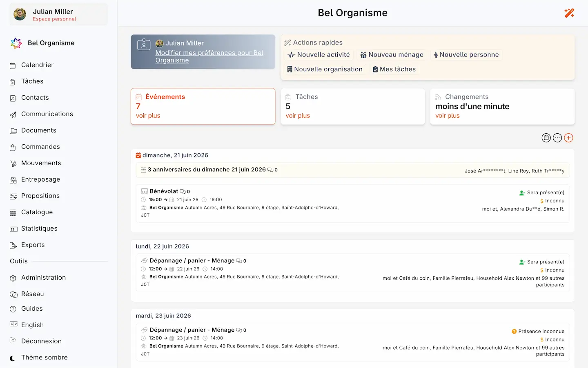Click the lundi, 22 juin 2026 heading
This screenshot has height=368, width=588.
[162, 247]
